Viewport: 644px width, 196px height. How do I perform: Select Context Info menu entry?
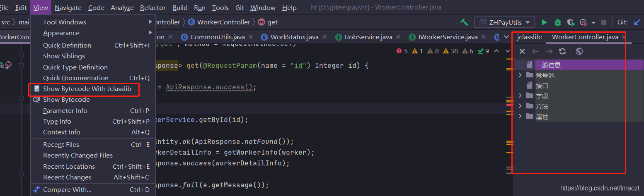(93, 132)
